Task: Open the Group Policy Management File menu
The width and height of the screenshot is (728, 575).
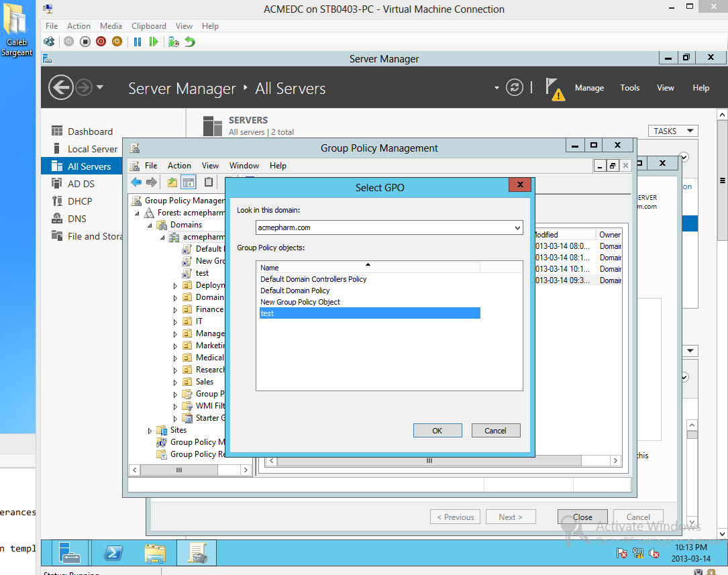Action: point(151,166)
